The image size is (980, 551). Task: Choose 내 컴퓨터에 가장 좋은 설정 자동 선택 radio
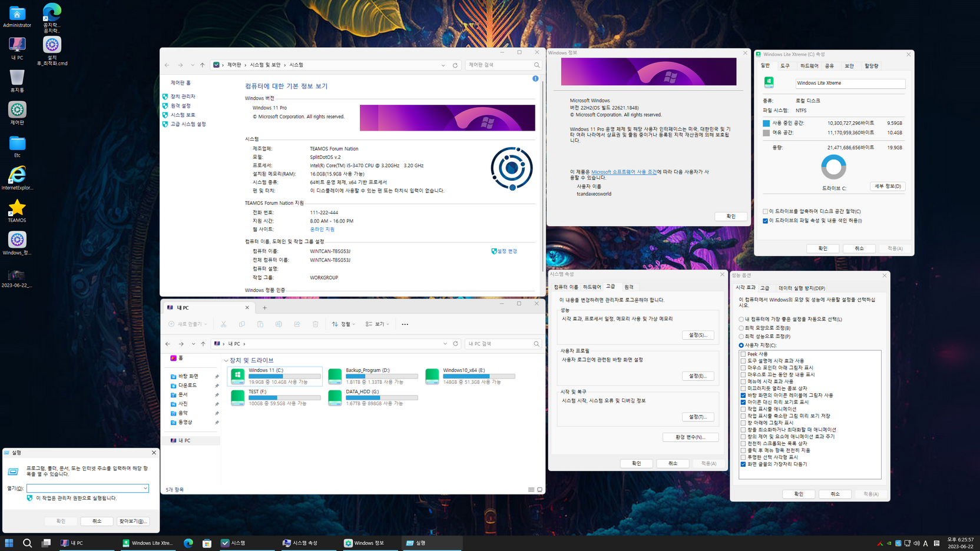741,320
